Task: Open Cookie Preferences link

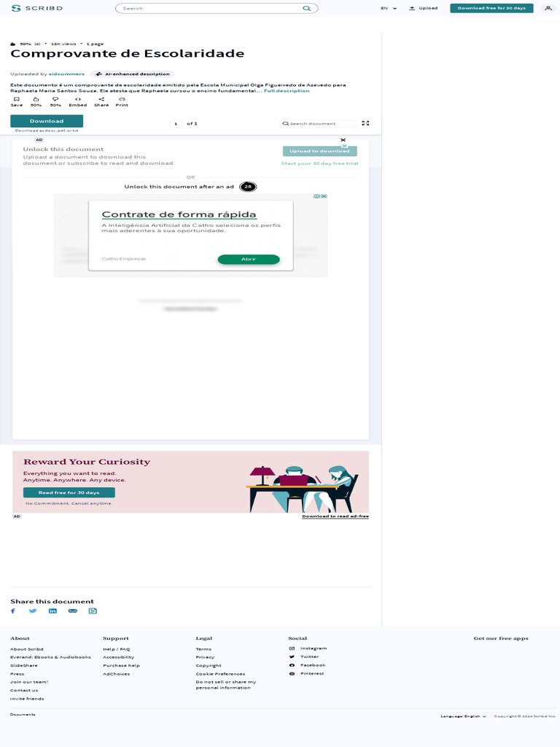Action: click(x=220, y=673)
